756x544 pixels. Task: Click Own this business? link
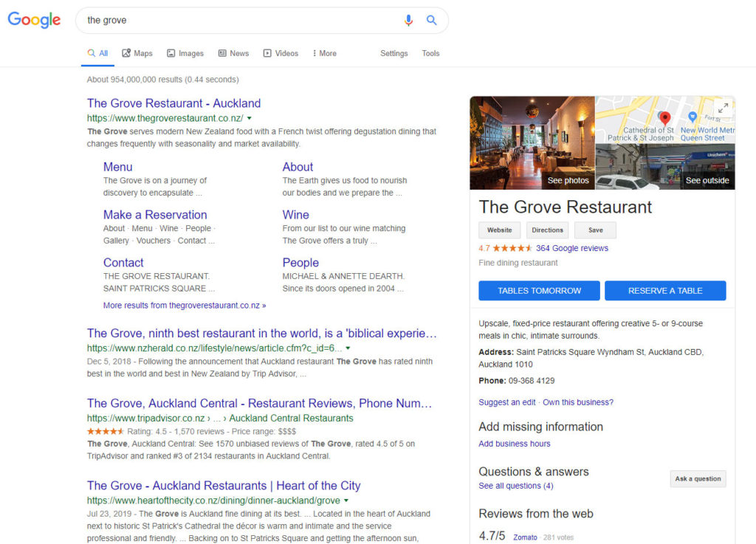click(x=578, y=402)
